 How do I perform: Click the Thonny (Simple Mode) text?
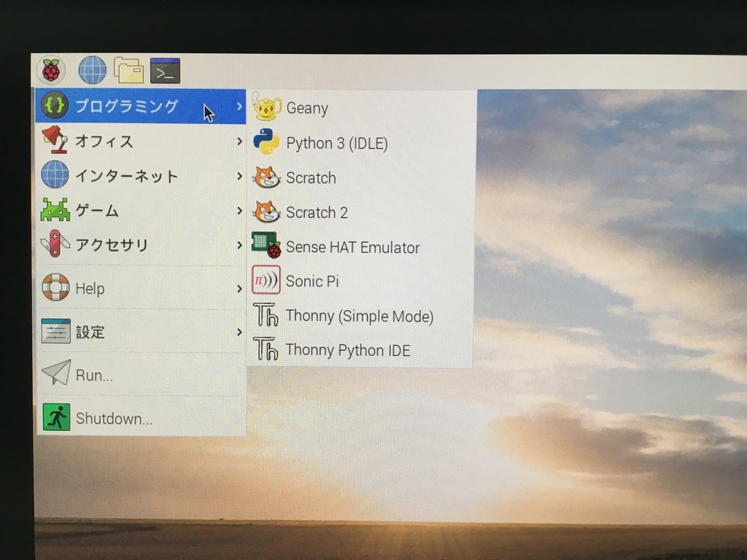point(359,316)
